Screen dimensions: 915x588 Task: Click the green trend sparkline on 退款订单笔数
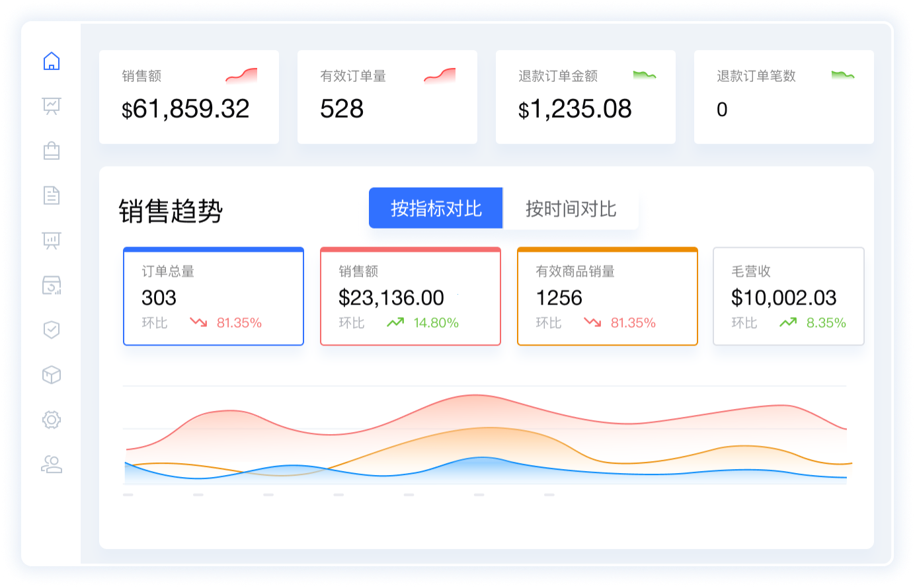click(x=842, y=75)
